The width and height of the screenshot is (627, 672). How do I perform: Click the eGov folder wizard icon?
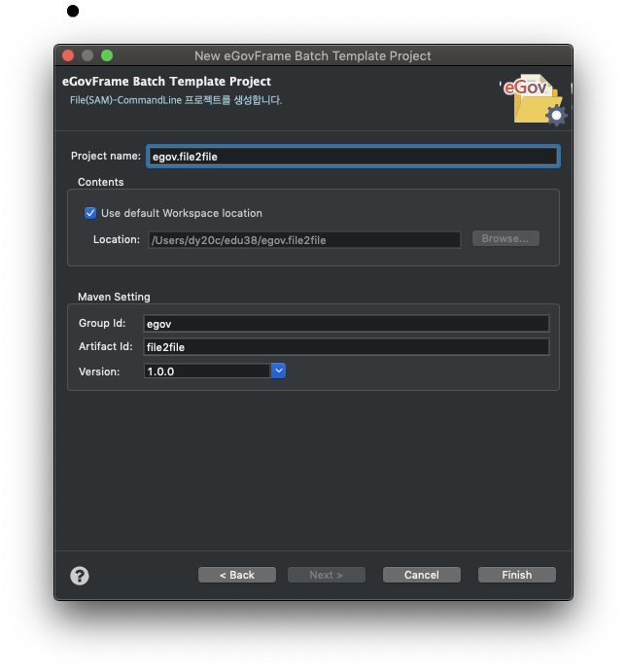(x=536, y=99)
